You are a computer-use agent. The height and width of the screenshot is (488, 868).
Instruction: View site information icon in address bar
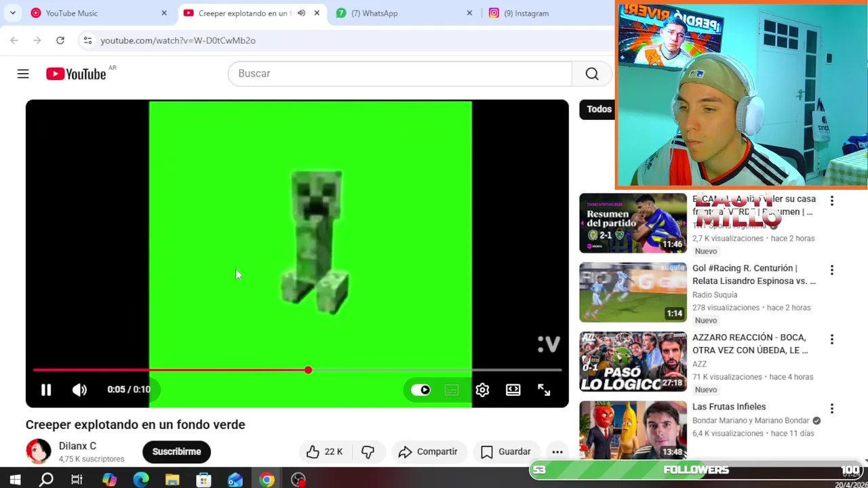coord(87,41)
